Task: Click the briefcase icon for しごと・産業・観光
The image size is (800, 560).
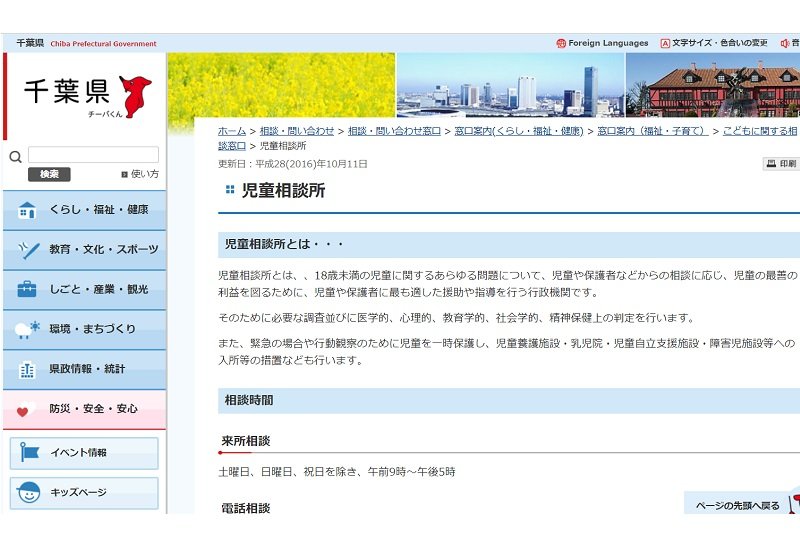Action: 27,290
